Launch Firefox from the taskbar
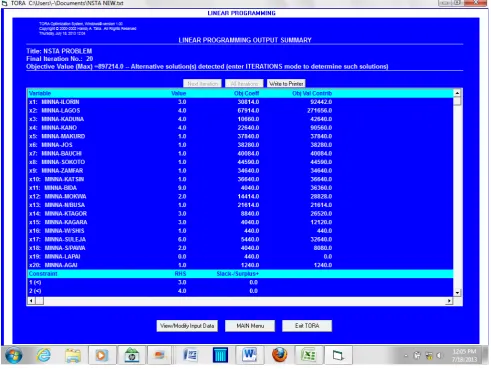 tap(279, 355)
